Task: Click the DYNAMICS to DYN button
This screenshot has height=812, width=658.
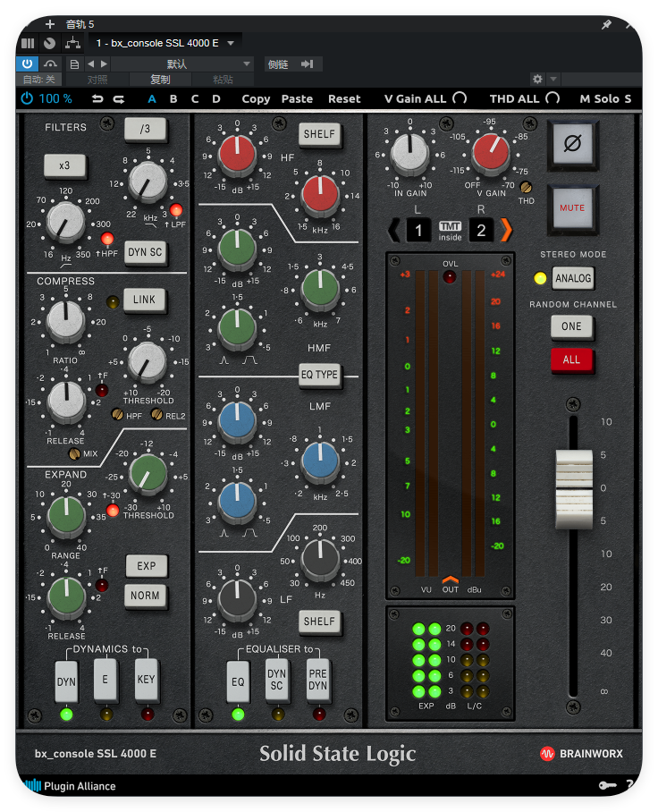Action: click(x=66, y=681)
